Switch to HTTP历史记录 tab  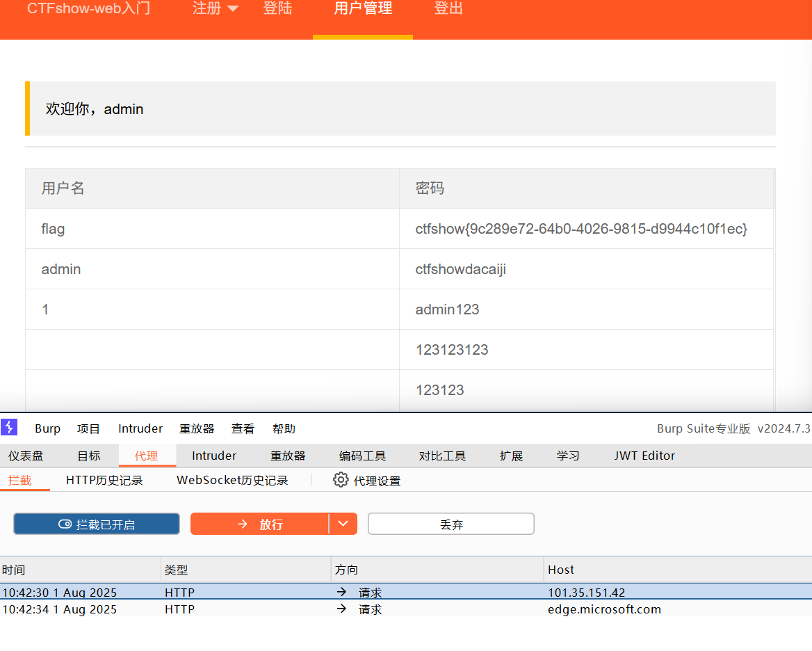pyautogui.click(x=104, y=481)
